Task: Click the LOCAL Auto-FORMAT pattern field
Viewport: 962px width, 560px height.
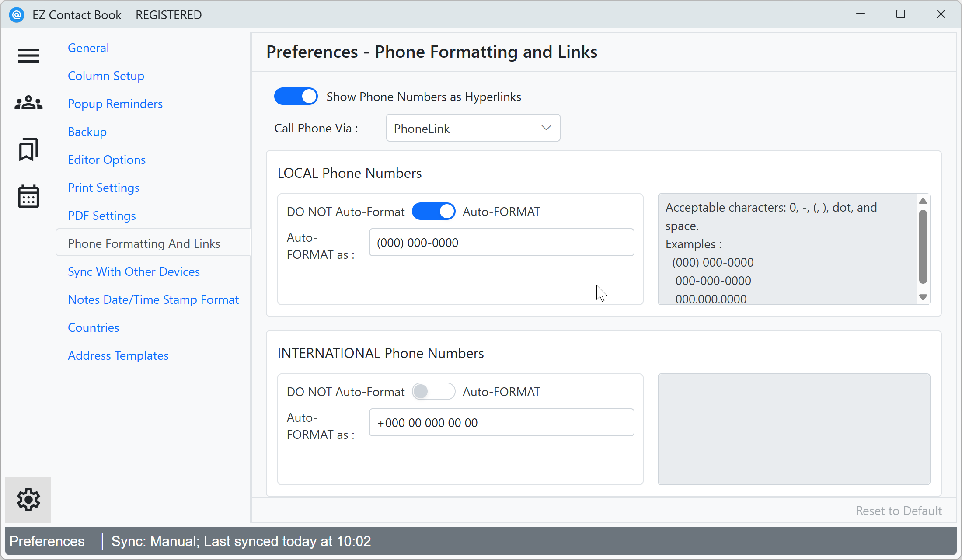Action: pyautogui.click(x=501, y=242)
